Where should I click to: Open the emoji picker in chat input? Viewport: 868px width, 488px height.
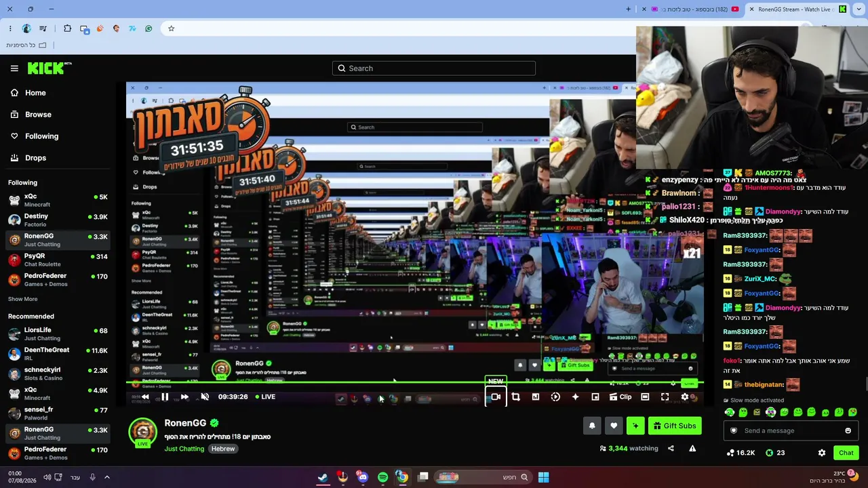[848, 430]
